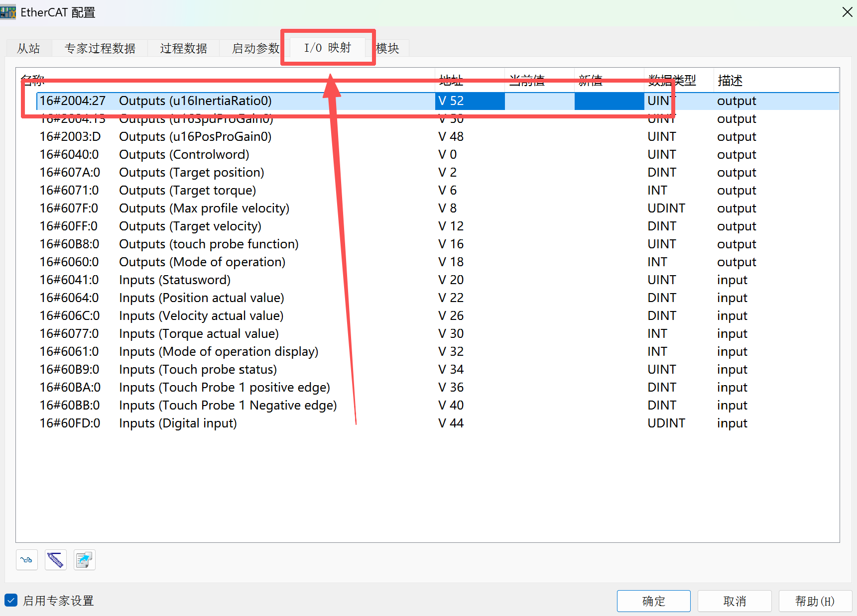Select row Outputs (Target torque)

(x=437, y=191)
